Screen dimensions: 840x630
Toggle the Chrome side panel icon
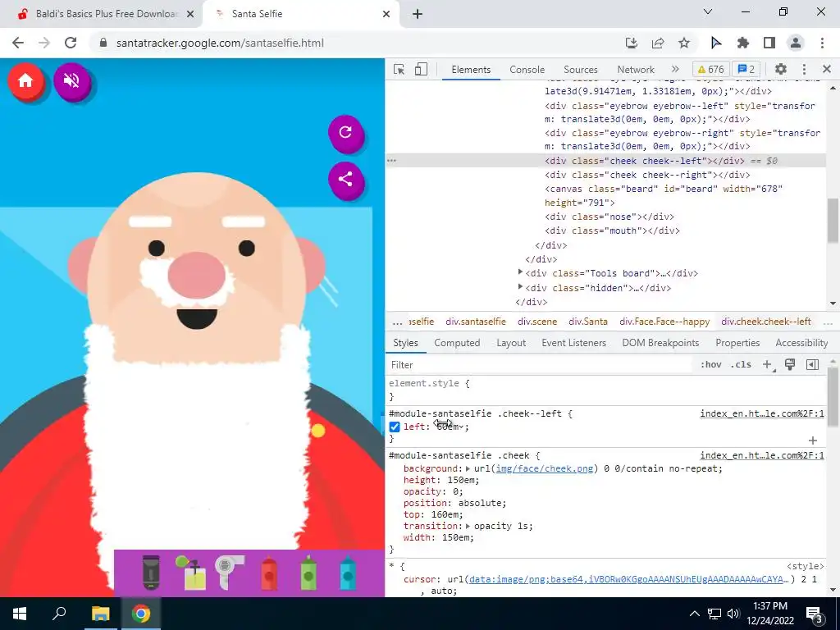[x=769, y=43]
